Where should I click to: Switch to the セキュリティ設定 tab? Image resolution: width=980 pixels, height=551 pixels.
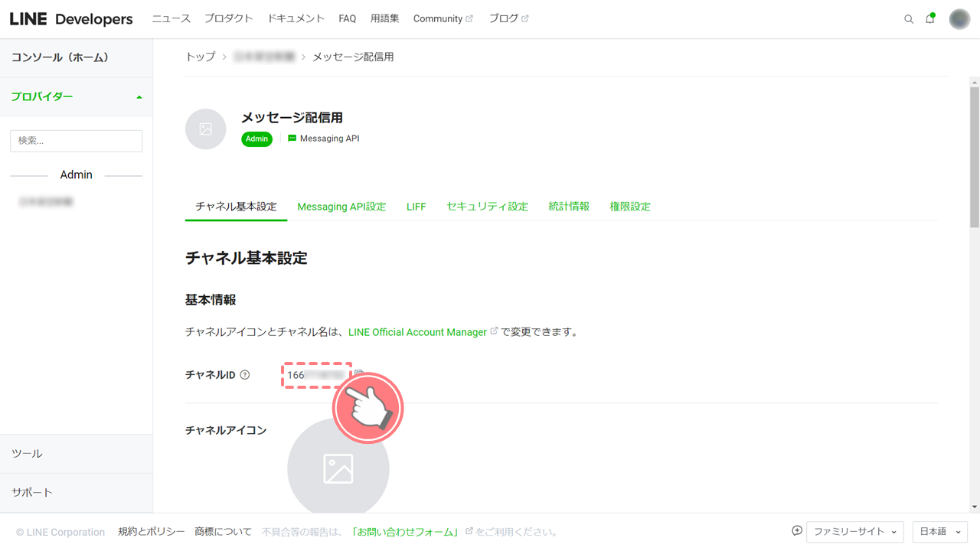488,207
